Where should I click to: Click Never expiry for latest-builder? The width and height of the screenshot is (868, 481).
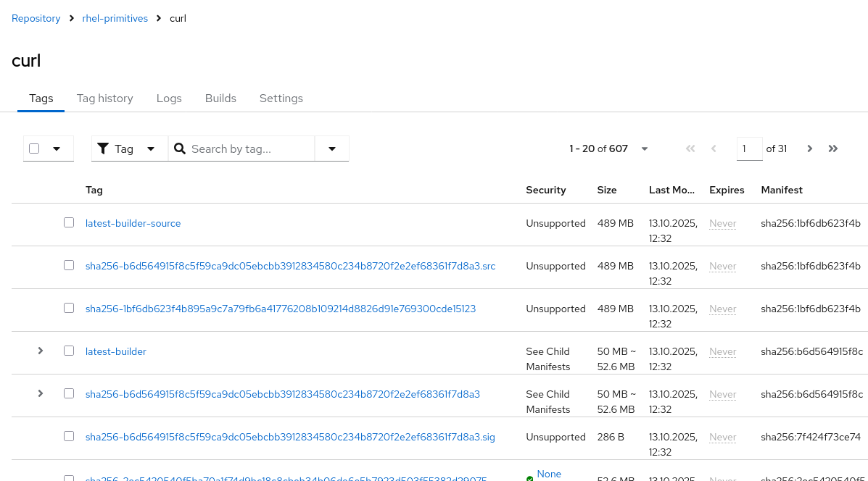coord(722,351)
